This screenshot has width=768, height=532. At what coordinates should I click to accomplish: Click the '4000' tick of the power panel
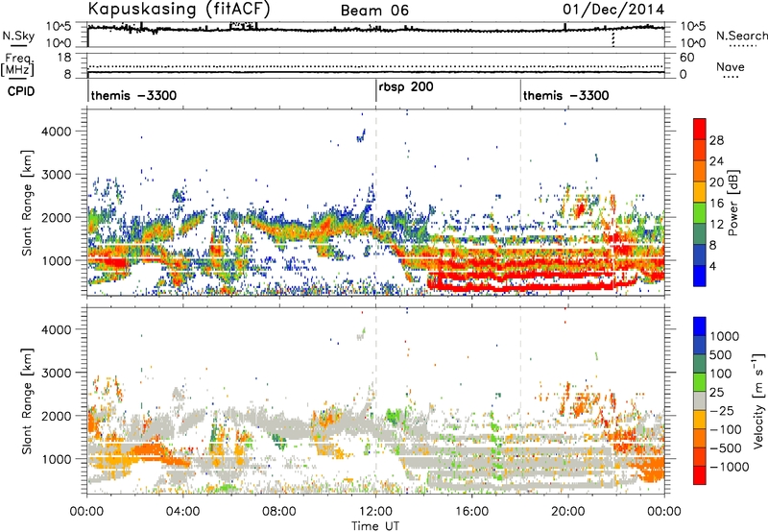[57, 132]
